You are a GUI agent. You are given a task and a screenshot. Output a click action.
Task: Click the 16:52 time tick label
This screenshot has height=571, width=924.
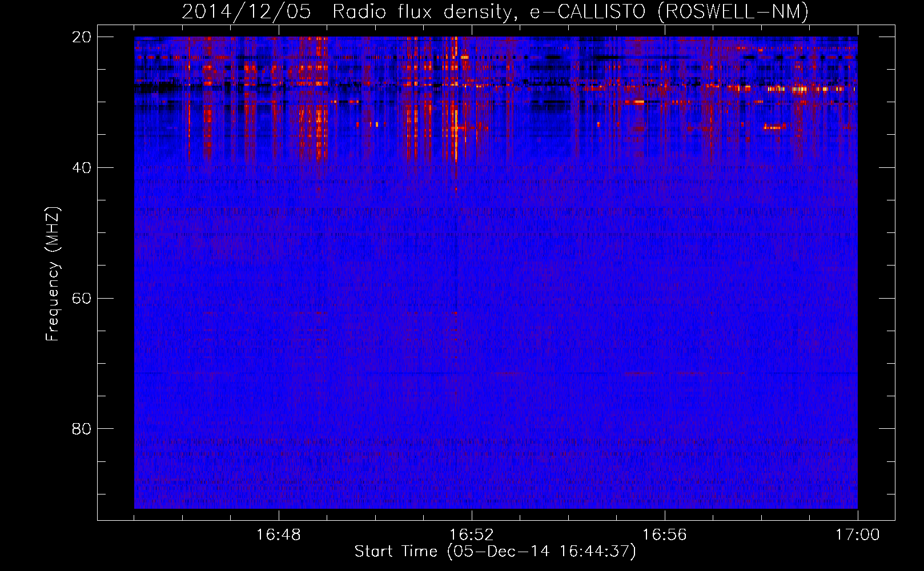[472, 535]
